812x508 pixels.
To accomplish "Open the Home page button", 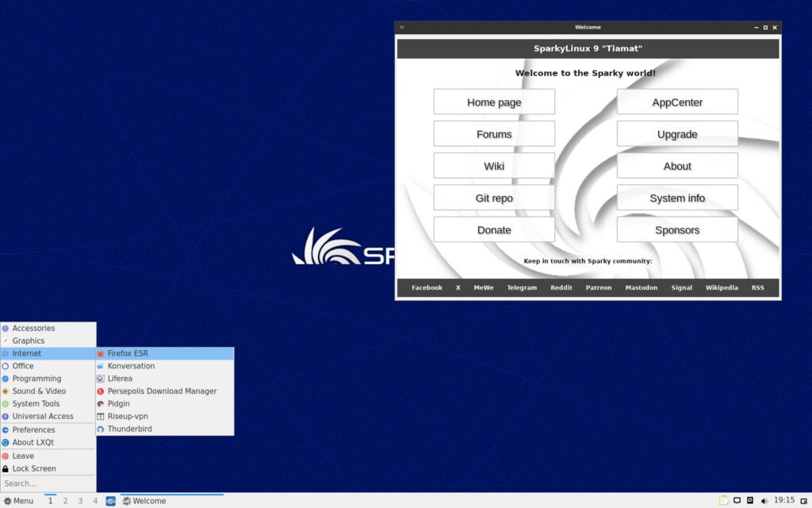I will [494, 102].
